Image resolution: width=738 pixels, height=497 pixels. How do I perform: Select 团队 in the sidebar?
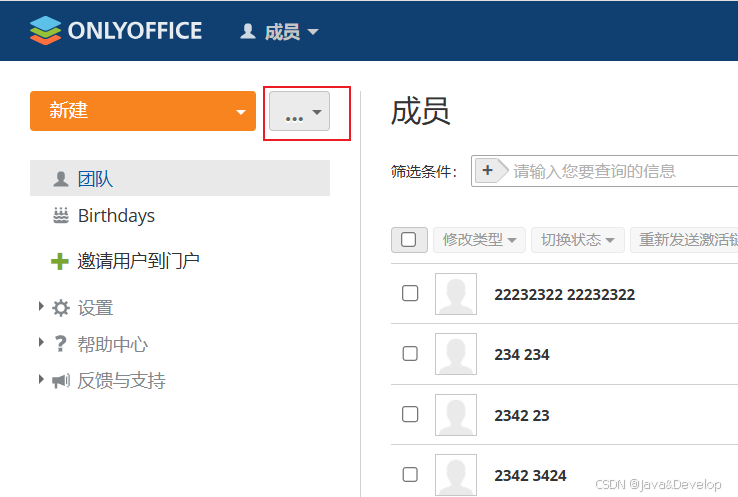(x=180, y=178)
